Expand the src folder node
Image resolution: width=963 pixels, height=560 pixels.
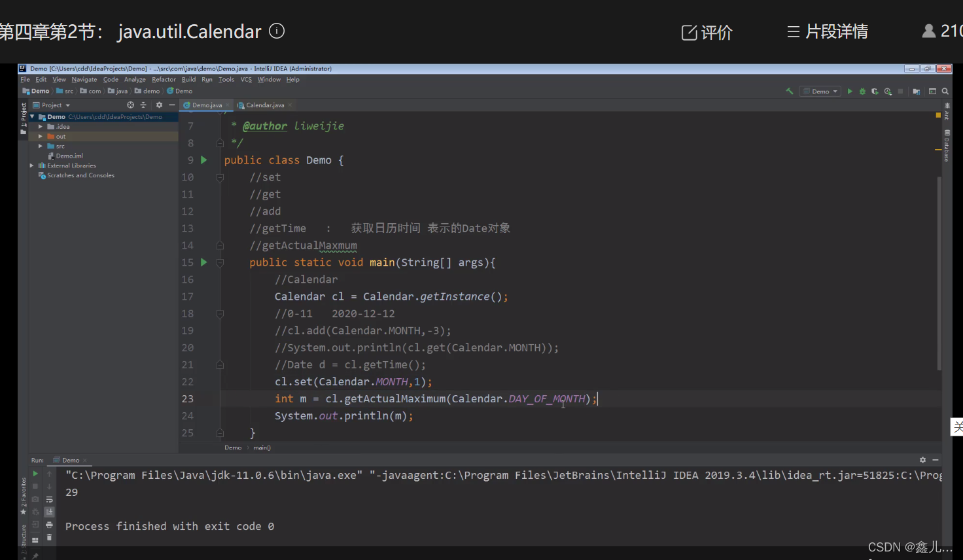click(41, 146)
